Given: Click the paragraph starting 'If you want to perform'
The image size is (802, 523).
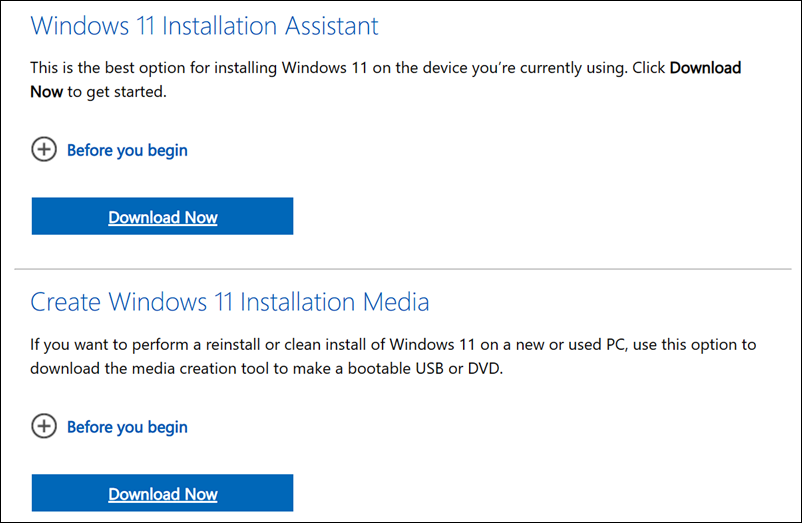Looking at the screenshot, I should 393,356.
